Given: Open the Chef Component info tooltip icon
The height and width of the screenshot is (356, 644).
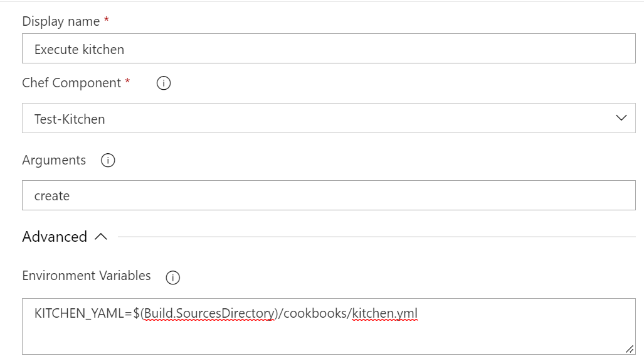Looking at the screenshot, I should point(164,83).
